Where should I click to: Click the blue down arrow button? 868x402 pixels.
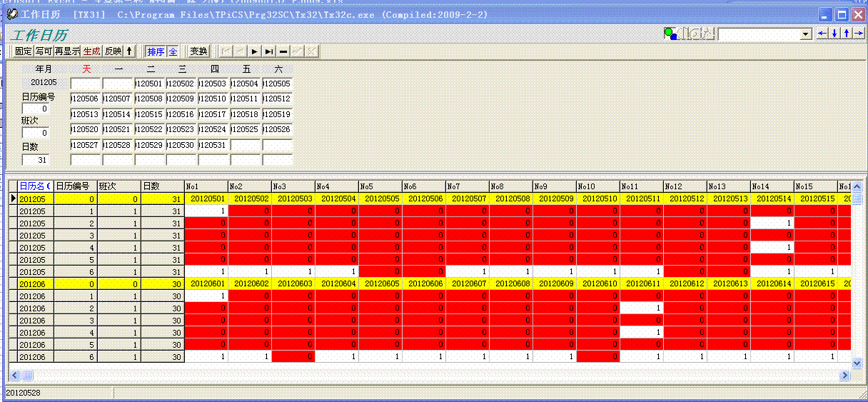pyautogui.click(x=834, y=34)
